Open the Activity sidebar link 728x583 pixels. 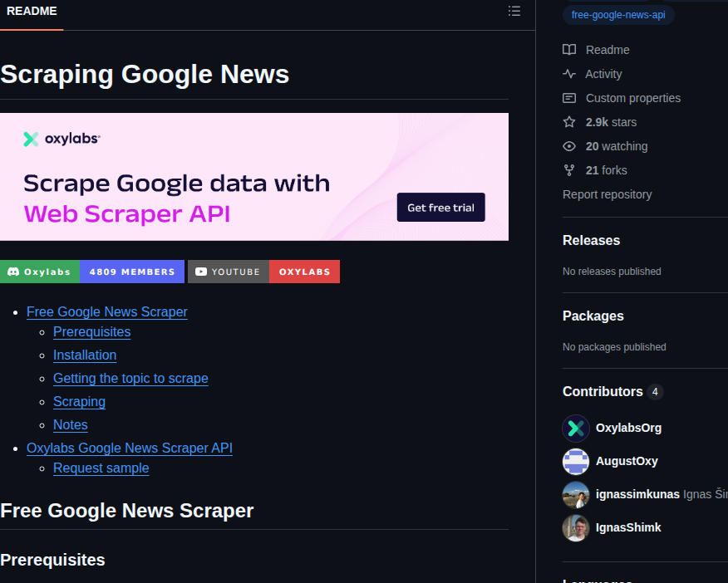click(603, 74)
